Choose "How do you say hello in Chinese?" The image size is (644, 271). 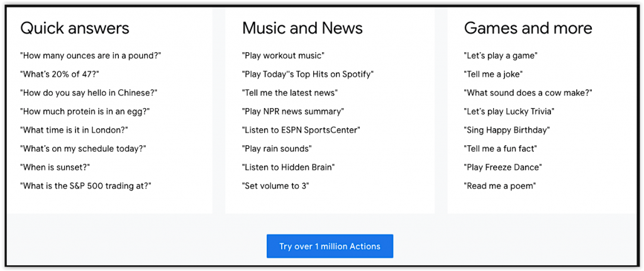tap(89, 93)
